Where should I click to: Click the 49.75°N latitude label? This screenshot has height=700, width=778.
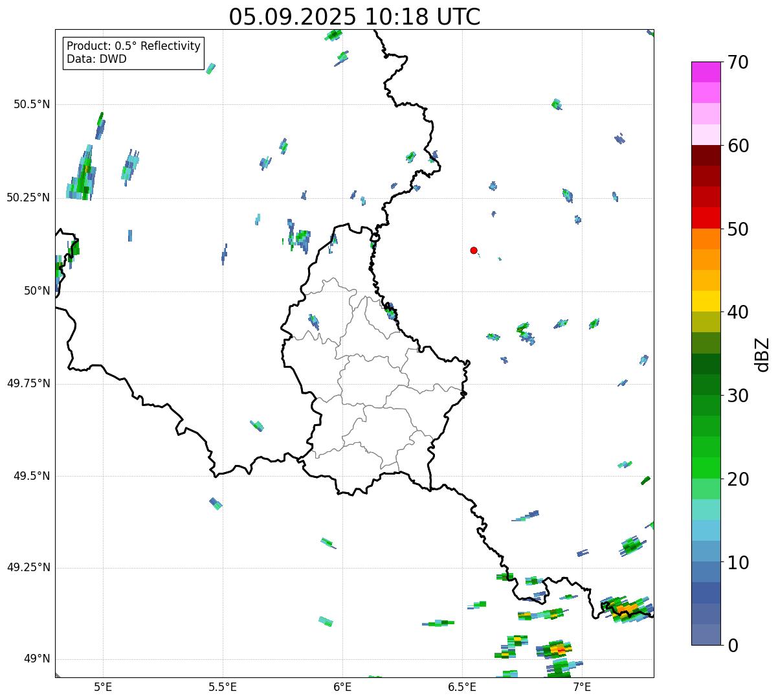(x=28, y=383)
